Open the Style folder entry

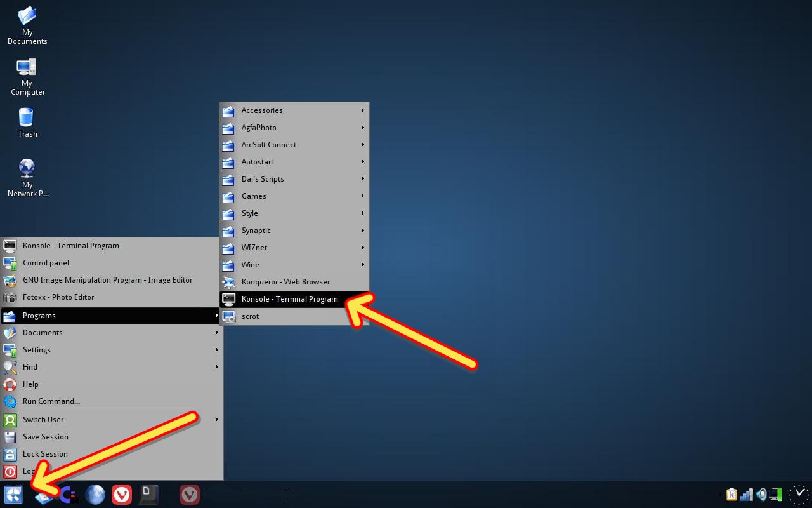pos(294,213)
